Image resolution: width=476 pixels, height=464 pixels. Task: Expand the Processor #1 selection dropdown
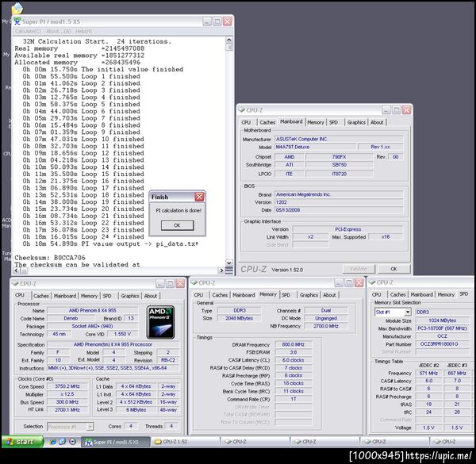(90, 427)
